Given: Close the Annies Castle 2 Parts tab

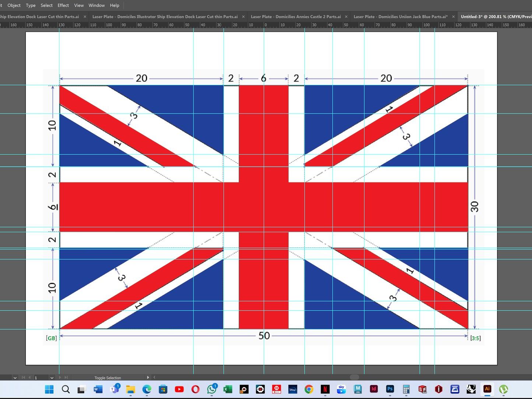Looking at the screenshot, I should (x=346, y=17).
